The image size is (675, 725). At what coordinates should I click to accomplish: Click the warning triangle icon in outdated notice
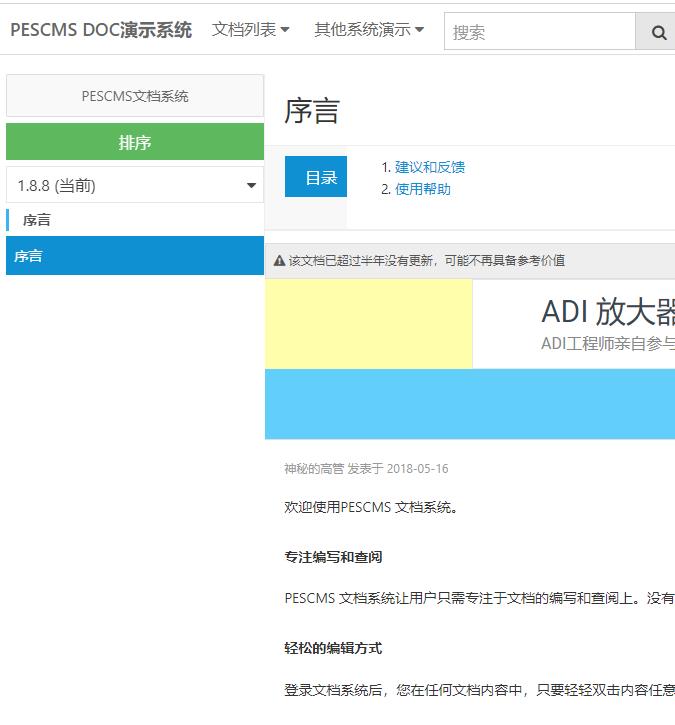pos(279,261)
